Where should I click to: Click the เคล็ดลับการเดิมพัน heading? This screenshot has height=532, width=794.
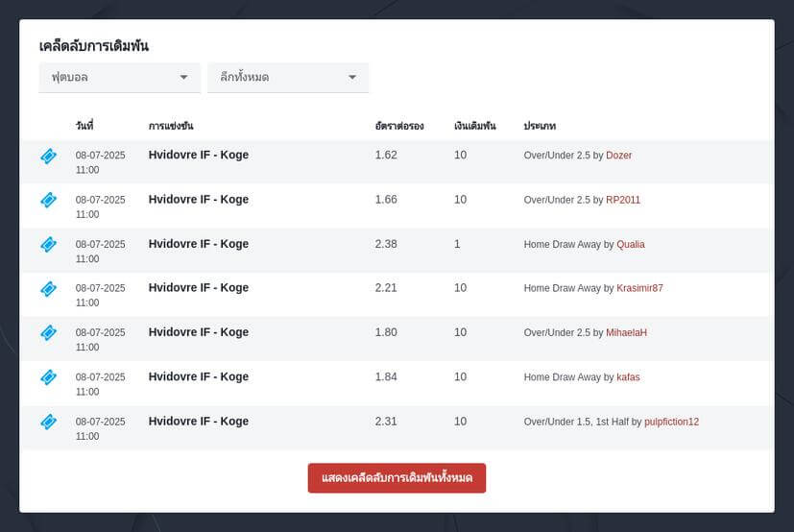(x=94, y=46)
